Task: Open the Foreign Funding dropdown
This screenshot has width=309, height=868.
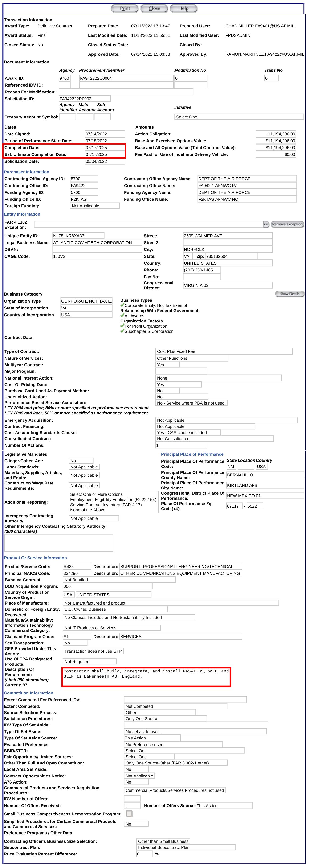Action: pyautogui.click(x=95, y=206)
